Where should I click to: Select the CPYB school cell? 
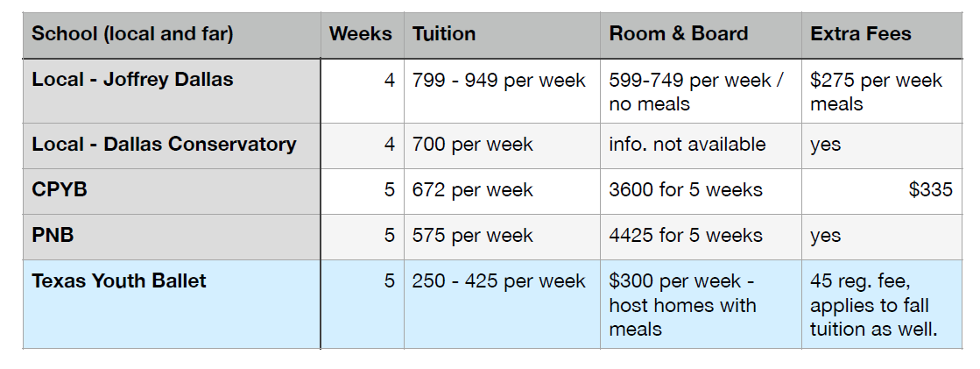point(60,190)
